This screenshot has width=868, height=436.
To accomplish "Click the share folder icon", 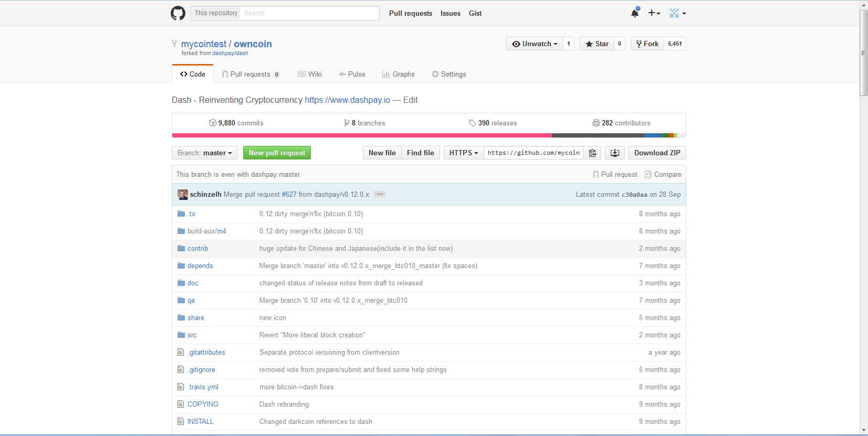I will [x=181, y=318].
